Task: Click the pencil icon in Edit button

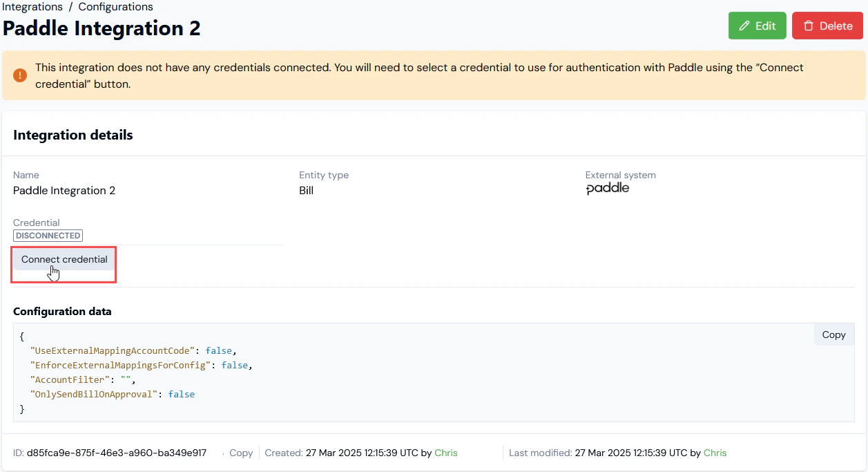Action: [744, 26]
